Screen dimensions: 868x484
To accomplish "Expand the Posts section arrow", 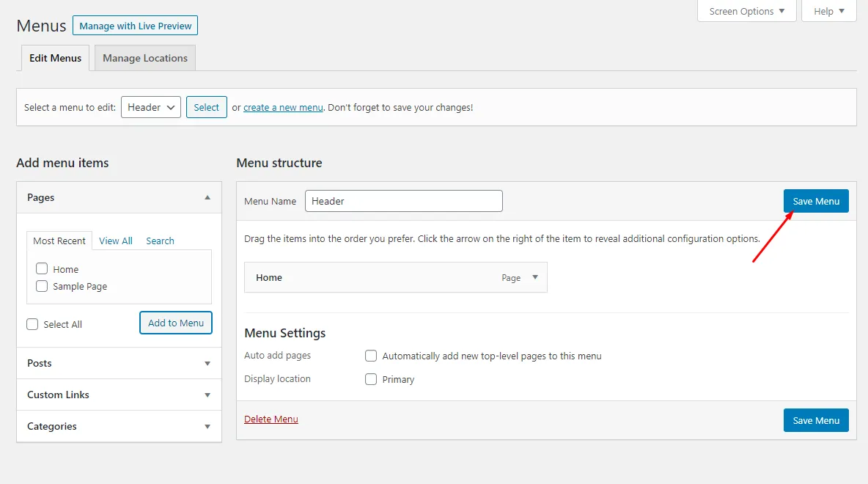I will (x=207, y=363).
